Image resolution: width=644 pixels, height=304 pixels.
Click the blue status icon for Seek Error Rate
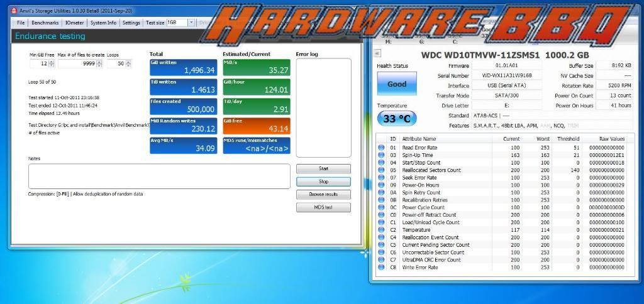pos(381,178)
